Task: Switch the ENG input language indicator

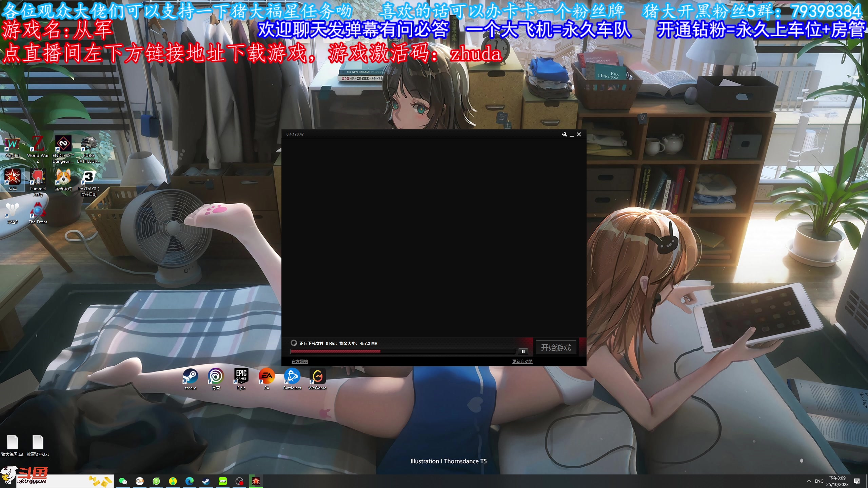Action: (x=819, y=481)
